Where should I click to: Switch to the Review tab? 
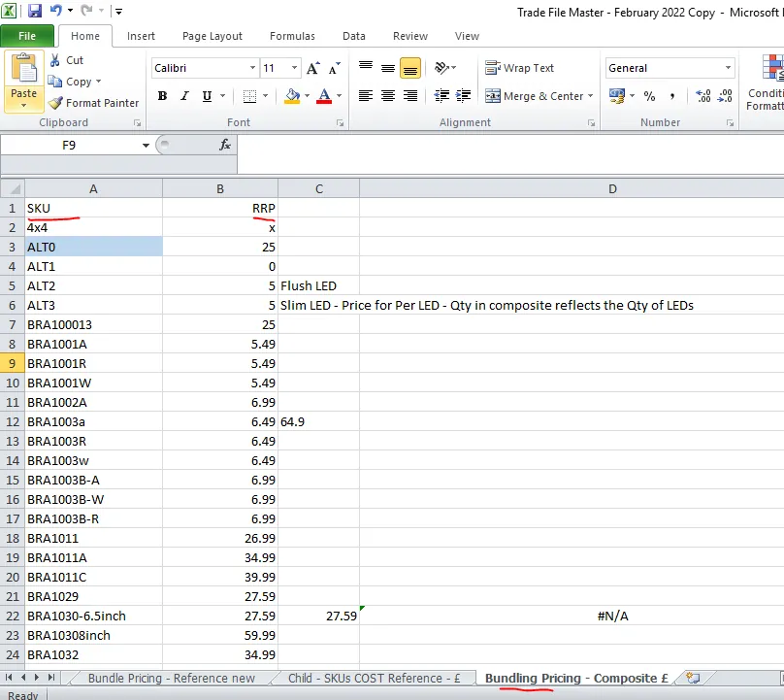(x=410, y=36)
